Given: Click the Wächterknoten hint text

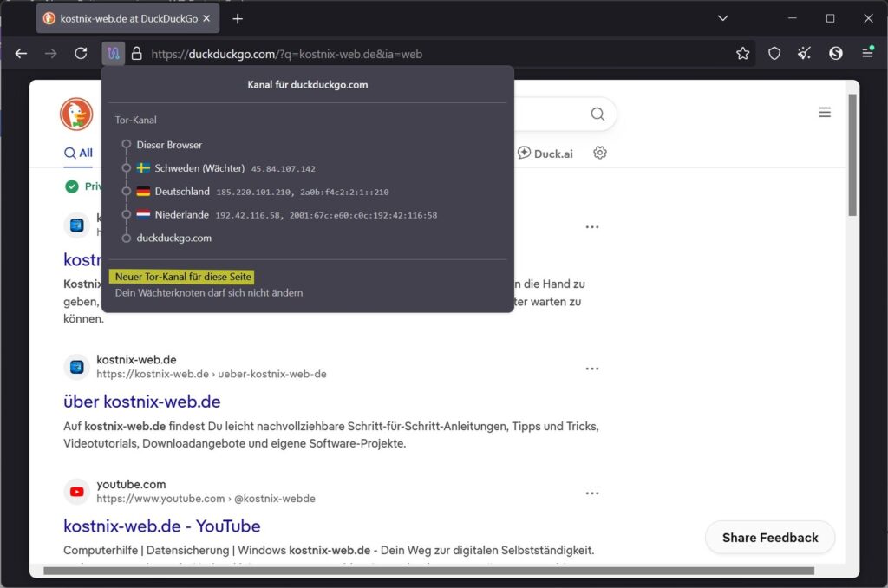Looking at the screenshot, I should point(209,293).
